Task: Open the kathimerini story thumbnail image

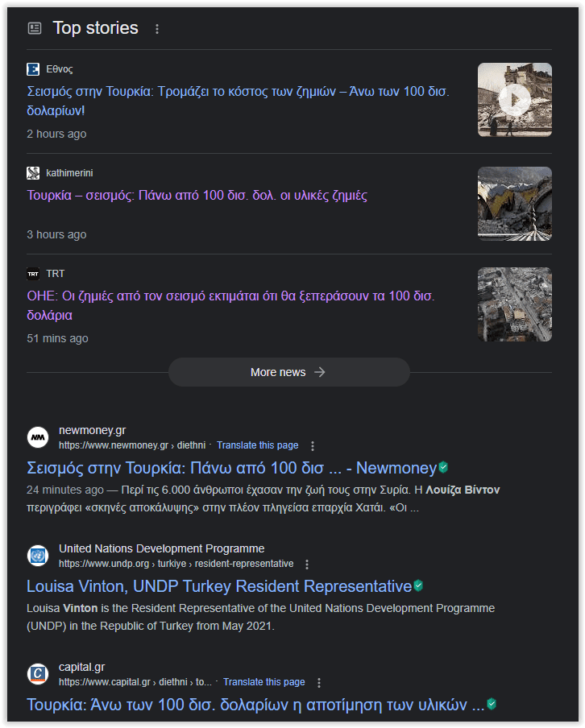Action: [514, 204]
